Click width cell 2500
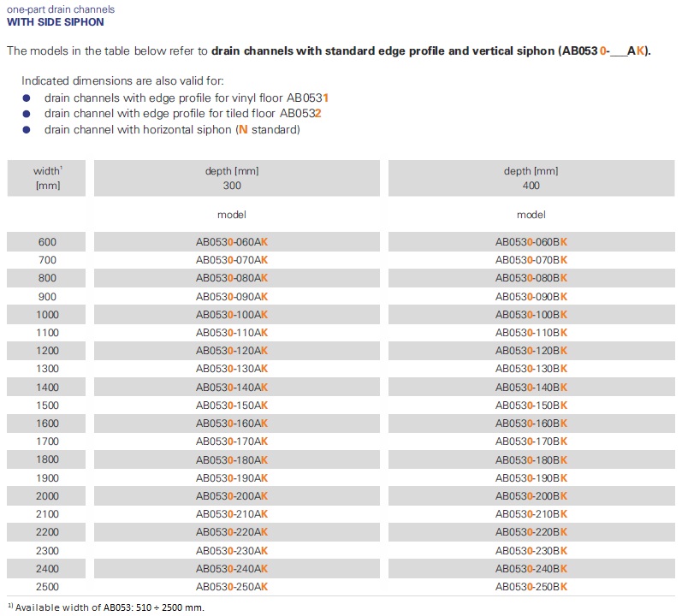 (46, 586)
